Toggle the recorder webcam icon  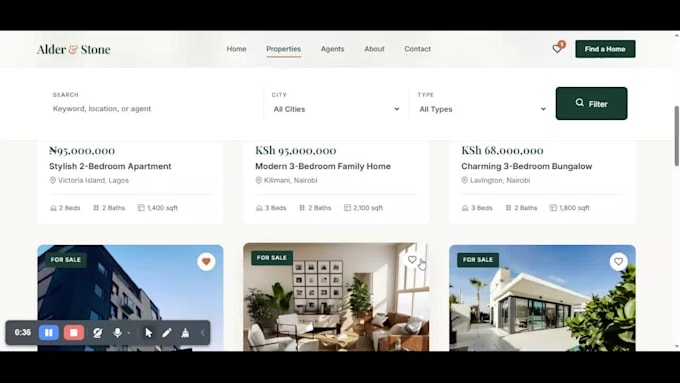tap(98, 333)
